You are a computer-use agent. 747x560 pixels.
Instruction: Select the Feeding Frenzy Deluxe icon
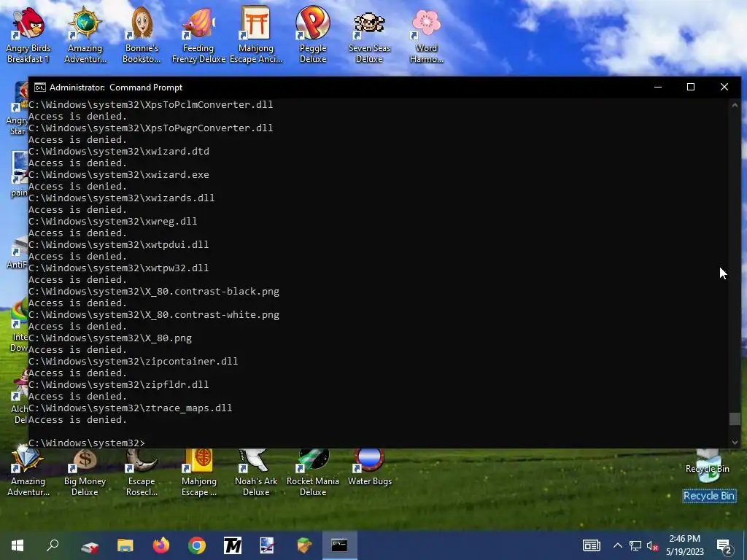198,35
